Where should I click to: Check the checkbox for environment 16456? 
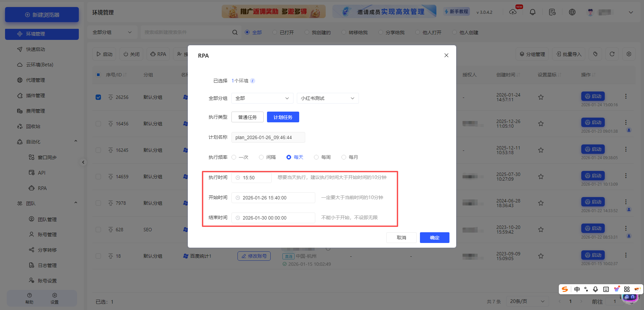point(98,123)
